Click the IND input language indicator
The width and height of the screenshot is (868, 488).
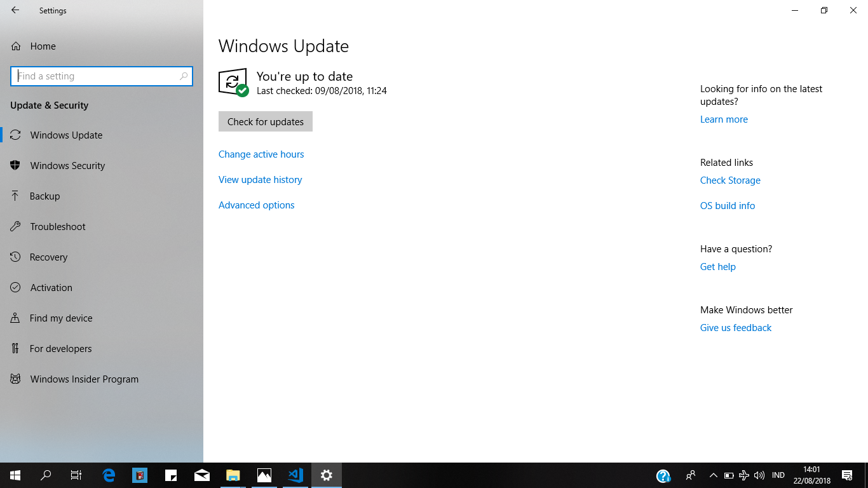pyautogui.click(x=778, y=475)
